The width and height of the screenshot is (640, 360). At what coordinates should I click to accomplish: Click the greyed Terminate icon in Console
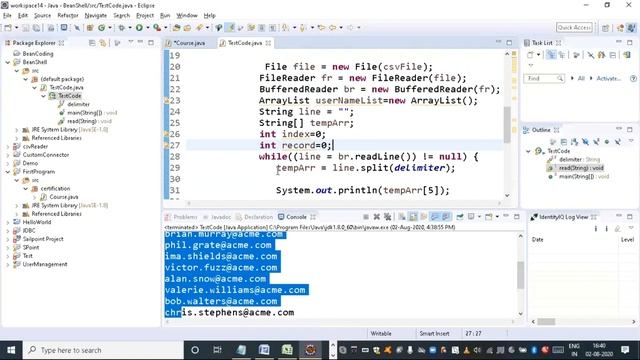point(366,217)
